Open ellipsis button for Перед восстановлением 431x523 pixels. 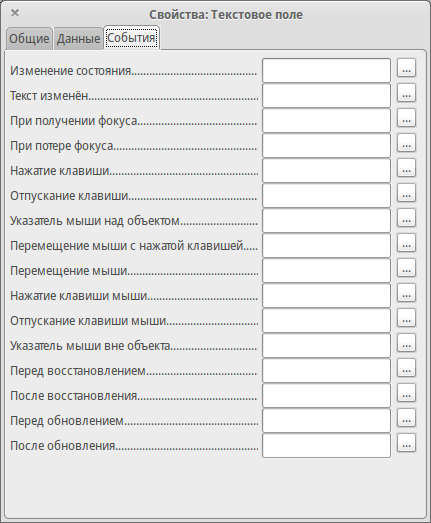pos(406,368)
